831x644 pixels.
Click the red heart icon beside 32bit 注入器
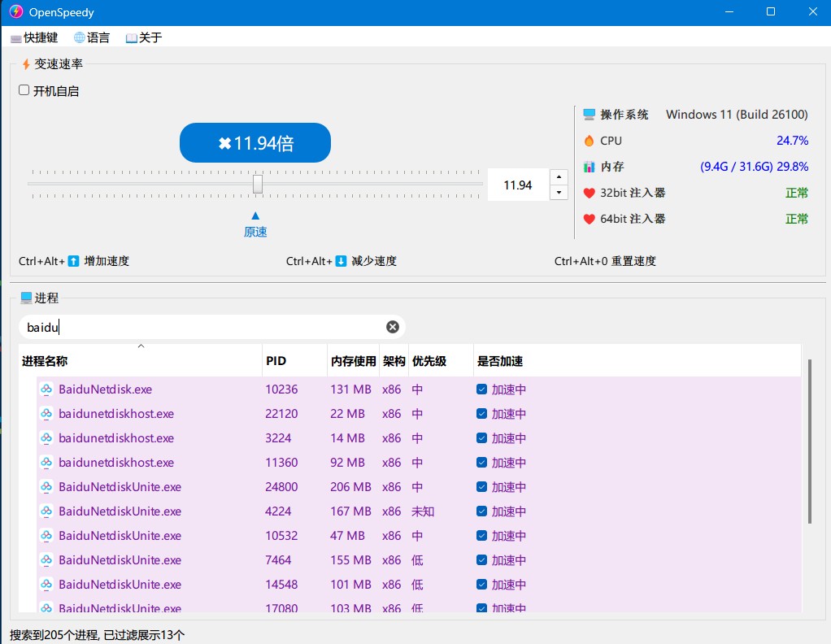coord(589,193)
